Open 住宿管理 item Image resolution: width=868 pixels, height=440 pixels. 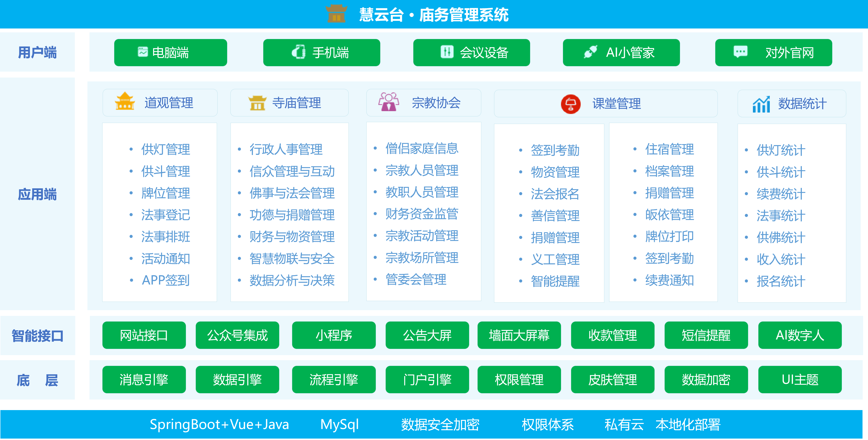(670, 149)
